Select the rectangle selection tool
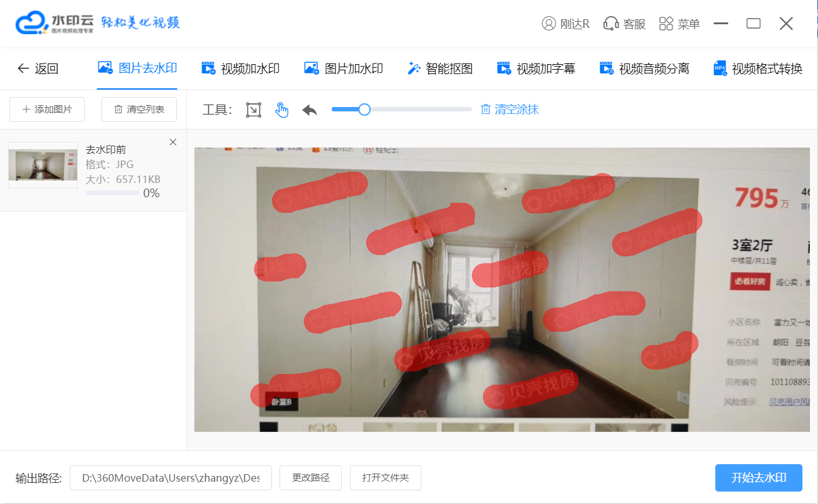The height and width of the screenshot is (504, 818). [x=253, y=110]
